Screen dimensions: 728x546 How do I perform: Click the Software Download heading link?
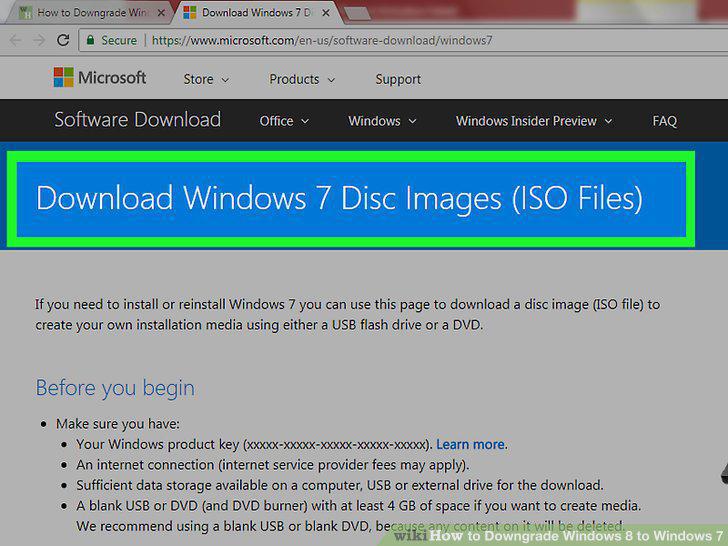tap(137, 120)
